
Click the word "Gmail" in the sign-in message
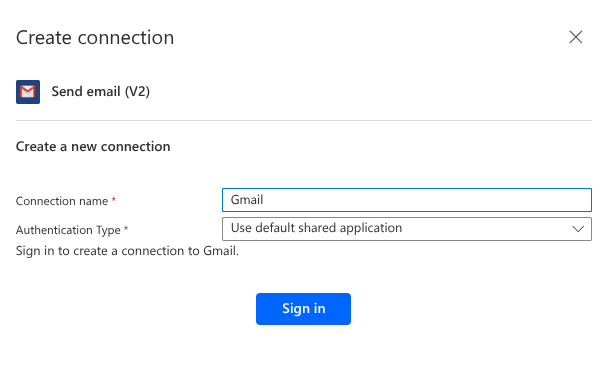click(219, 251)
